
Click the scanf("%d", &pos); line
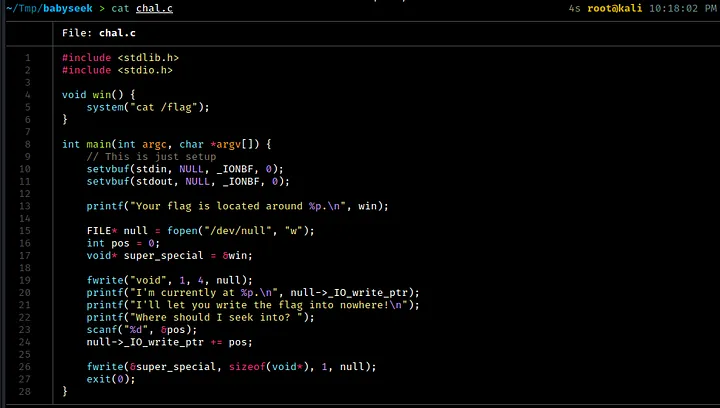point(142,330)
